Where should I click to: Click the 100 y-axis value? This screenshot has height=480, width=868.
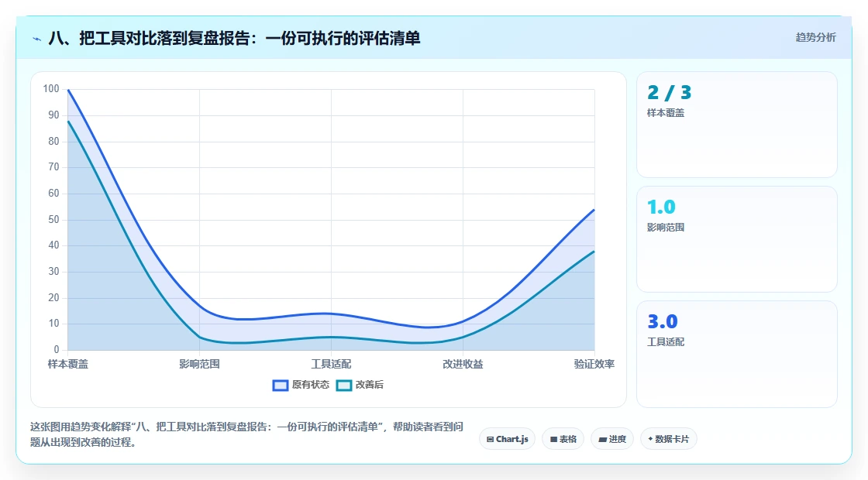(x=51, y=89)
